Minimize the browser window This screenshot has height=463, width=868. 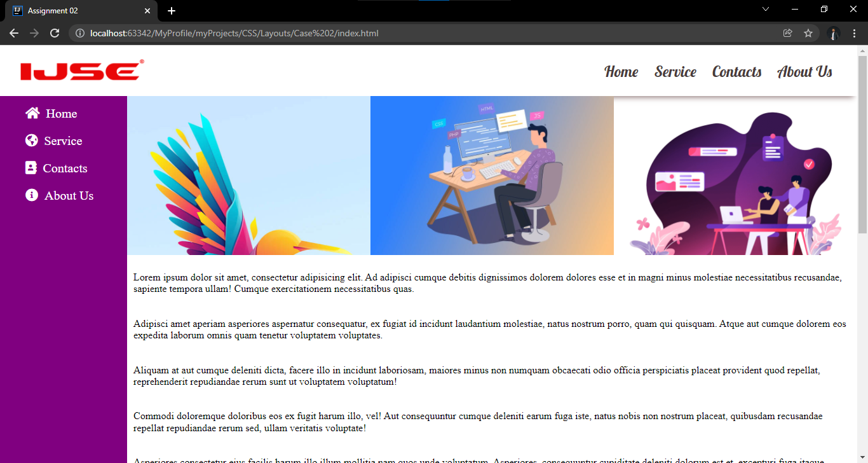point(795,9)
